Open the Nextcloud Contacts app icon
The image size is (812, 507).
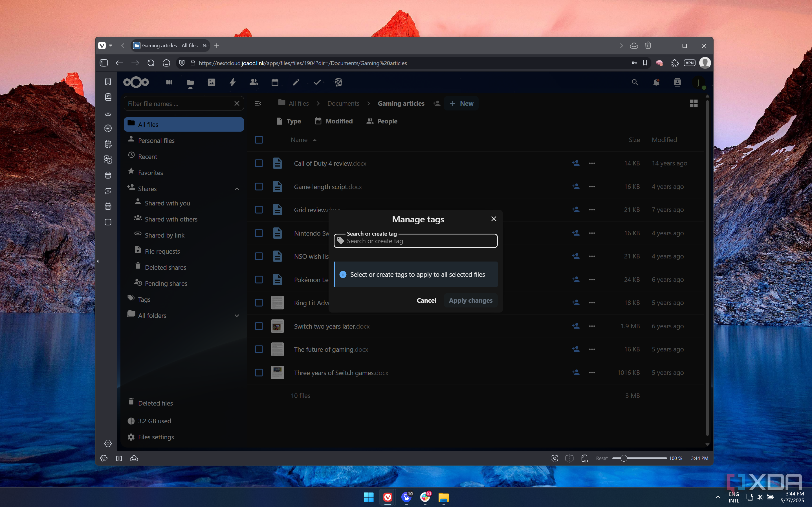[254, 82]
